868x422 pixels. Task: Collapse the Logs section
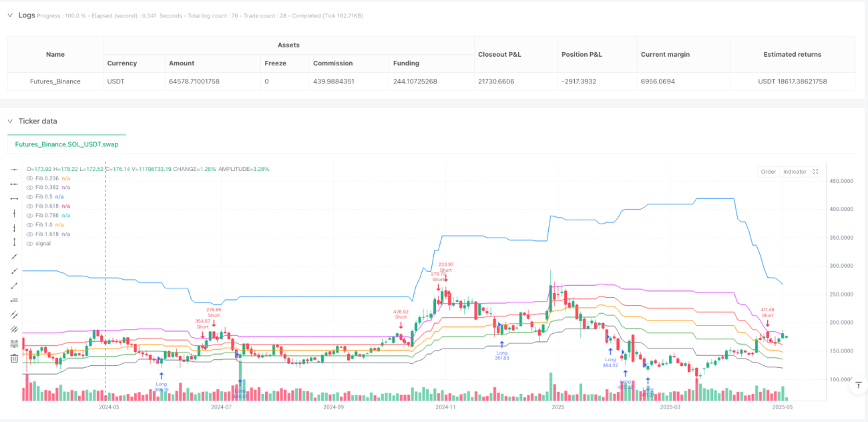(10, 15)
